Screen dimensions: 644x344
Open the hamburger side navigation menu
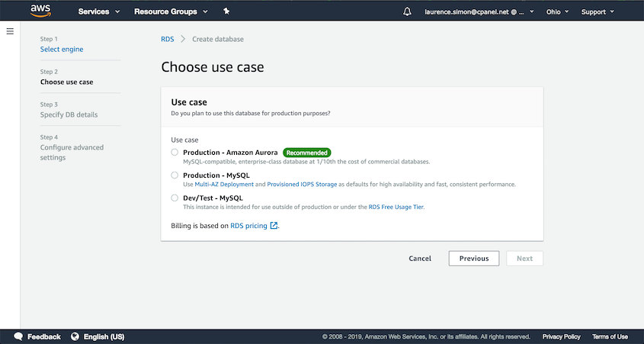pos(10,31)
